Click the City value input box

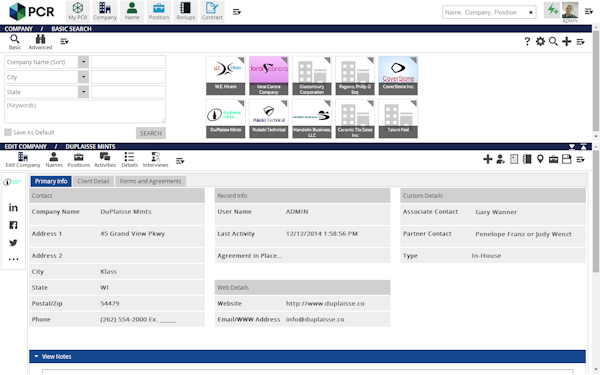click(x=128, y=77)
